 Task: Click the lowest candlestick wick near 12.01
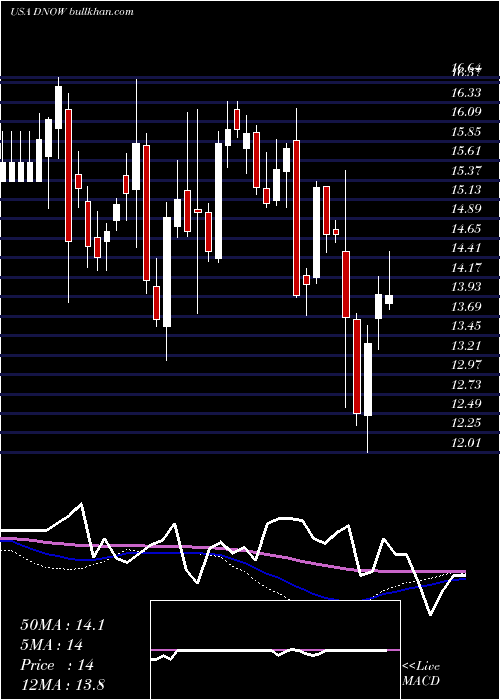point(368,436)
